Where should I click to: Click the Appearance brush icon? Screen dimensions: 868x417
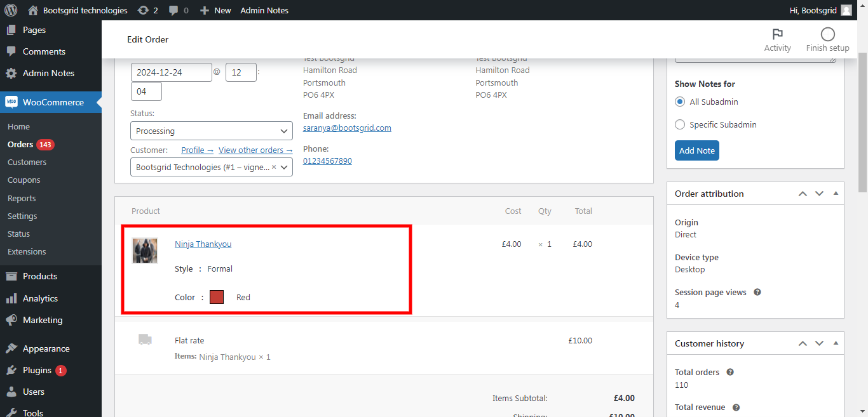click(x=11, y=348)
